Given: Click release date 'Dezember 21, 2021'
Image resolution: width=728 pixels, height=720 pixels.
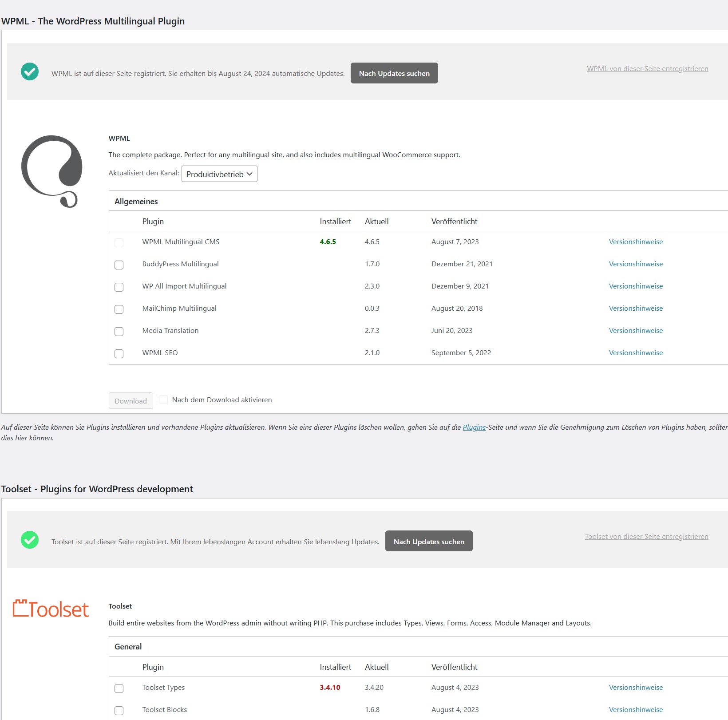Looking at the screenshot, I should coord(462,264).
